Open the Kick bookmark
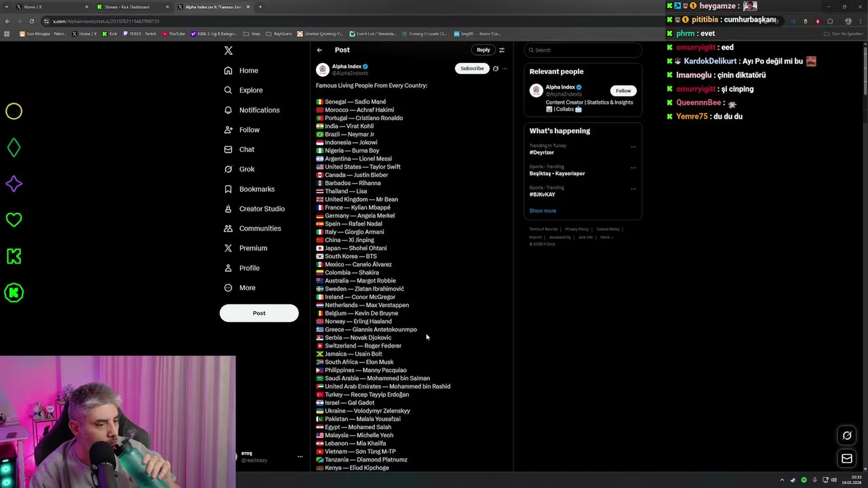This screenshot has height=488, width=868. click(110, 33)
